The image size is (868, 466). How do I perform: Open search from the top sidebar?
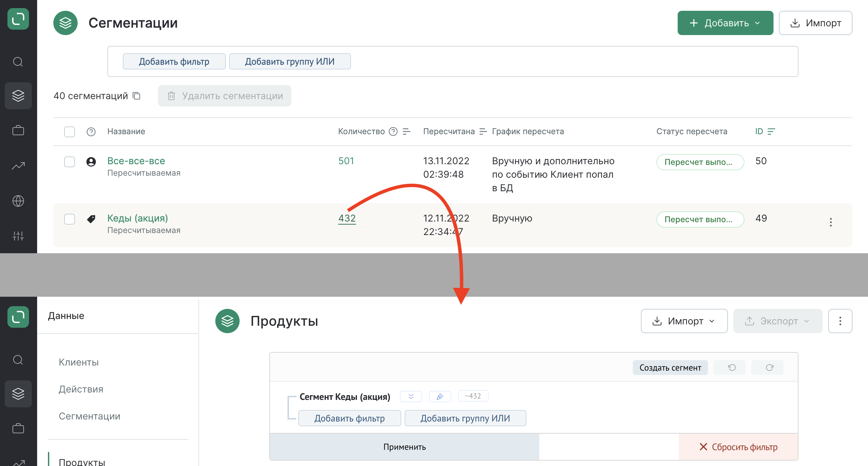(x=18, y=62)
